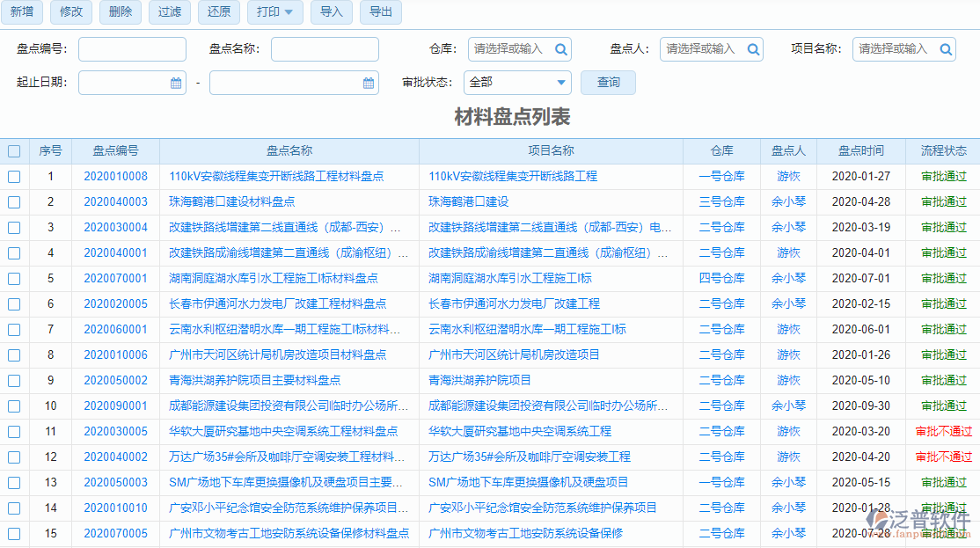
Task: Click inside the 盘点编号 input field
Action: pyautogui.click(x=131, y=49)
